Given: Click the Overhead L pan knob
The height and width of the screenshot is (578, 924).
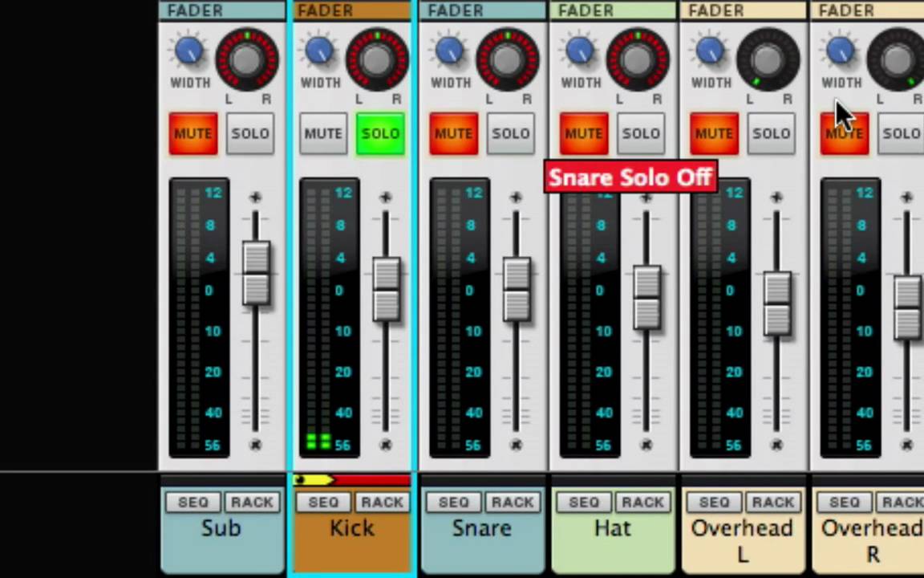Looking at the screenshot, I should click(x=768, y=59).
